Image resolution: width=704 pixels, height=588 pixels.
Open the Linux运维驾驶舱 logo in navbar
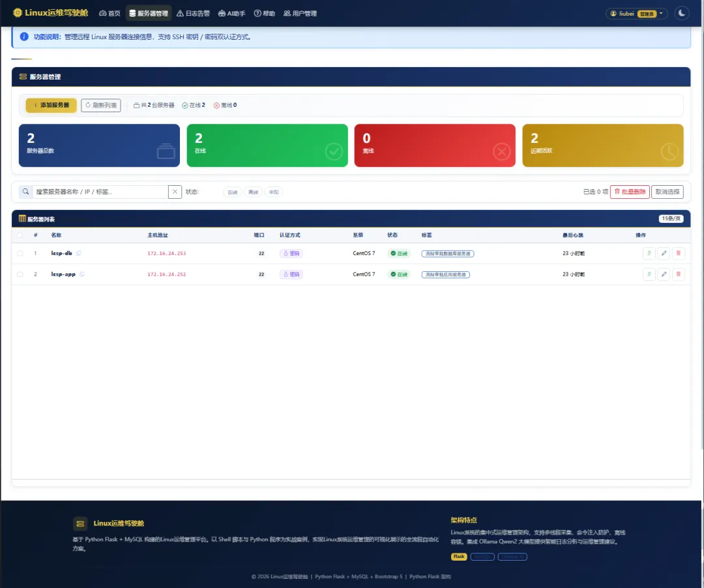50,13
